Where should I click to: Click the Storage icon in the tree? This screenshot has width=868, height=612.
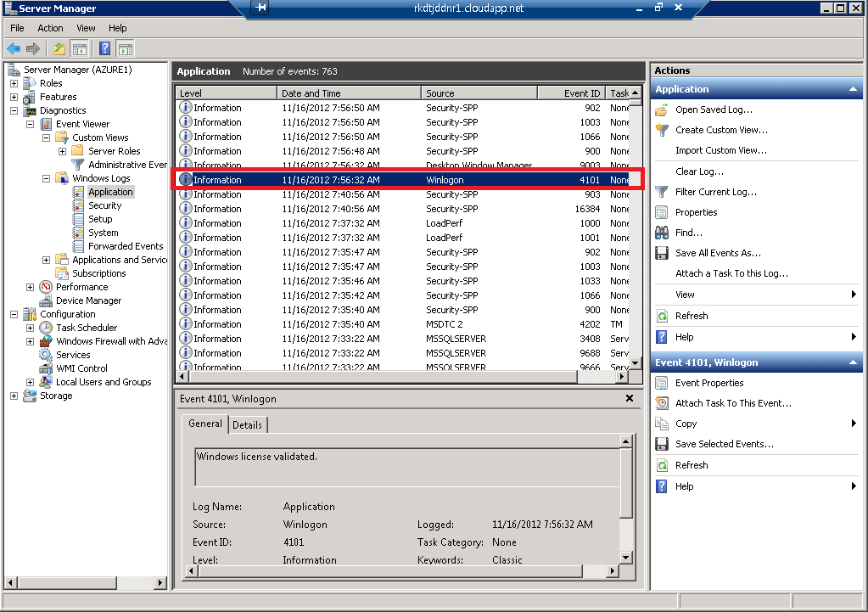pos(30,396)
